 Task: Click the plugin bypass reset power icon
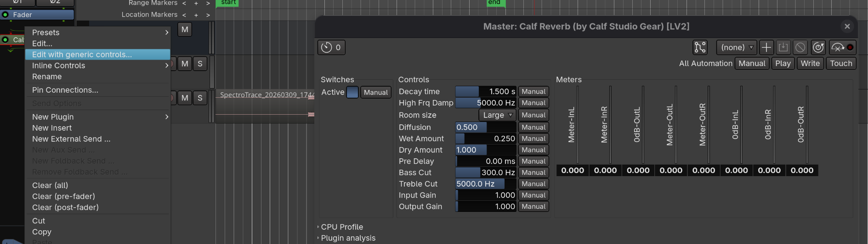pos(818,47)
